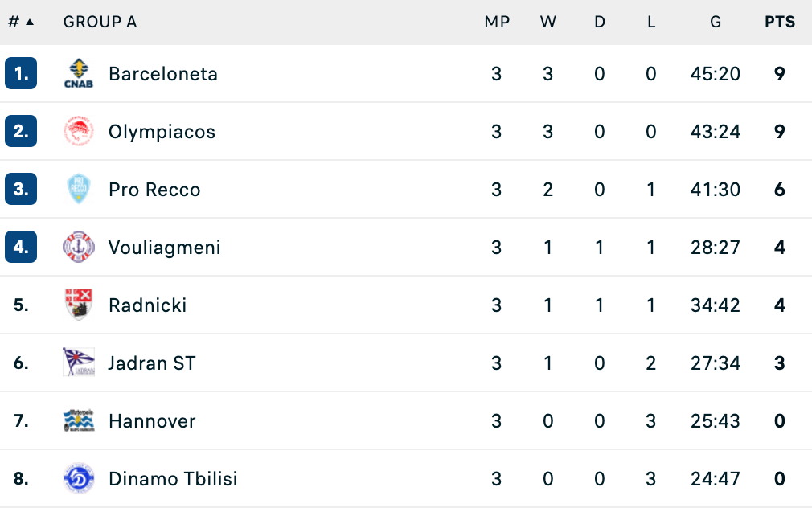812x508 pixels.
Task: Sort table by rank arrow
Action: point(30,22)
